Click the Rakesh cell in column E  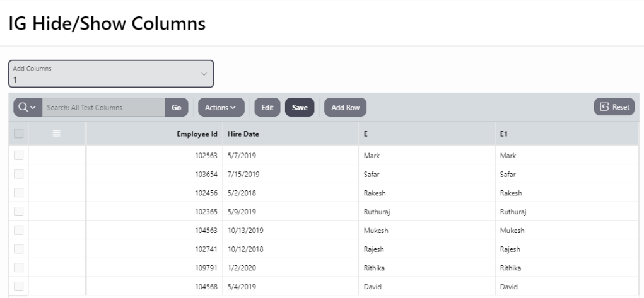click(x=375, y=193)
